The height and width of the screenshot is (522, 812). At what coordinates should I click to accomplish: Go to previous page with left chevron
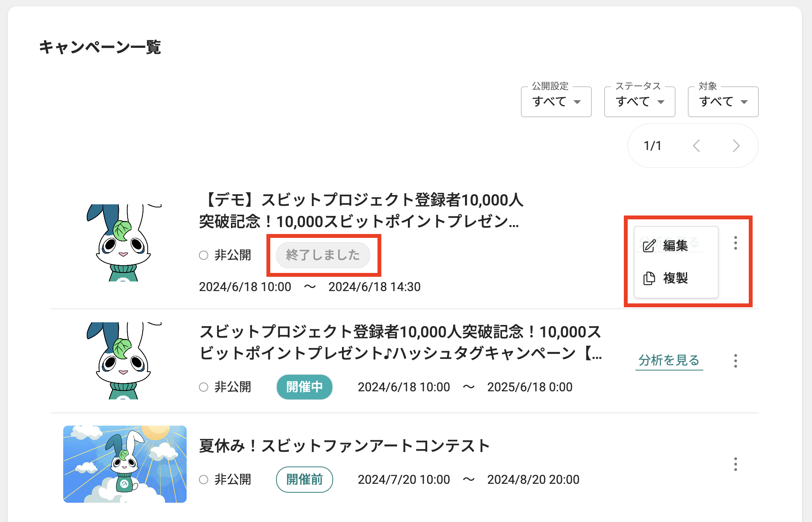click(696, 146)
